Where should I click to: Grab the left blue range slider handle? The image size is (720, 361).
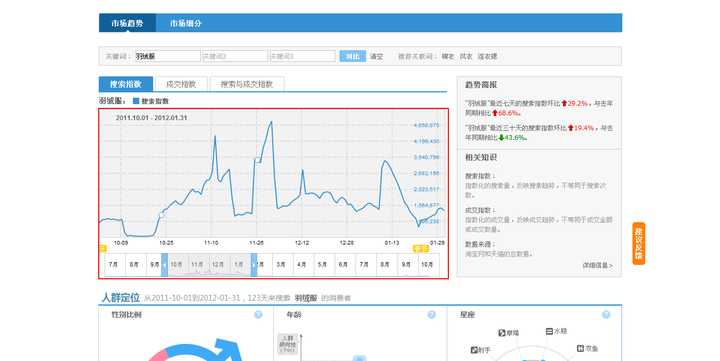[x=164, y=265]
